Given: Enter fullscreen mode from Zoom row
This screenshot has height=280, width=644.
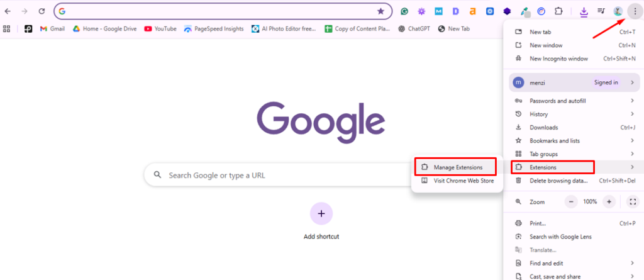Looking at the screenshot, I should click(633, 202).
